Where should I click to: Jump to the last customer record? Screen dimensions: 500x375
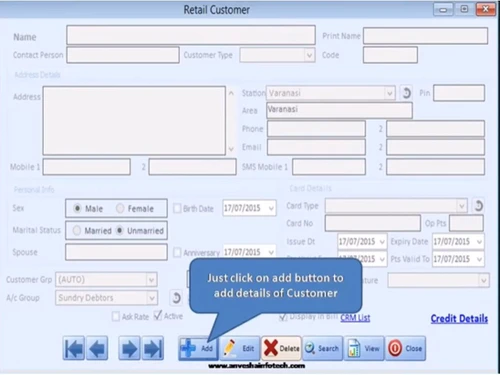click(x=153, y=348)
